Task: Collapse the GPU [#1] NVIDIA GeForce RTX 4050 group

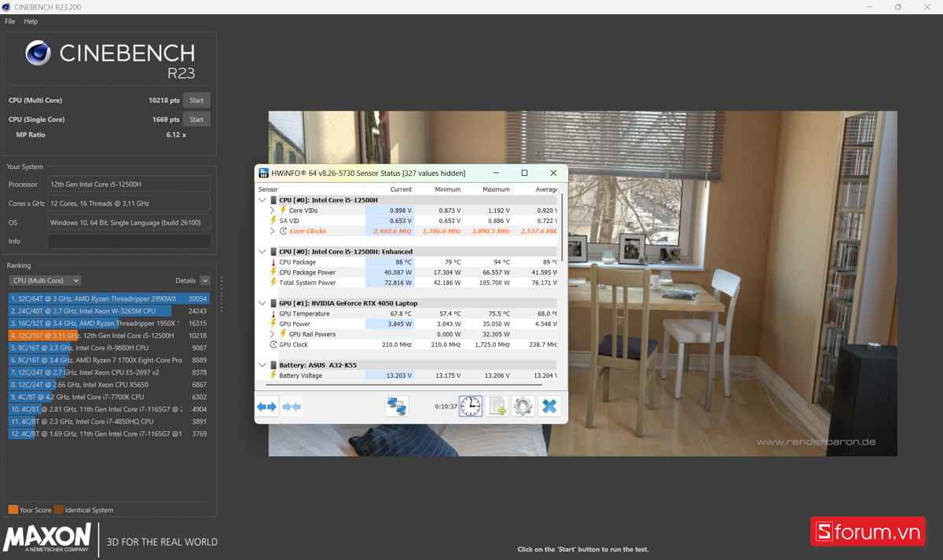Action: coord(262,303)
